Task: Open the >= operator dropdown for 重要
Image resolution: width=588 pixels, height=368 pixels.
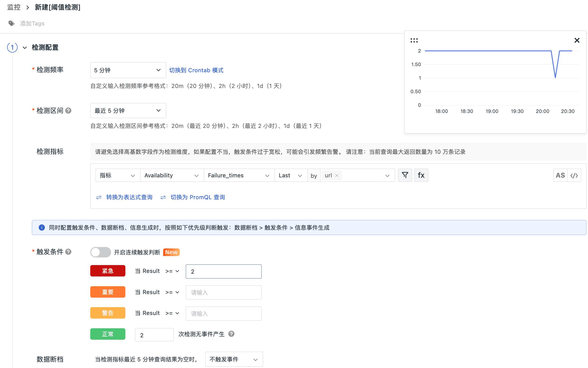Action: click(172, 292)
